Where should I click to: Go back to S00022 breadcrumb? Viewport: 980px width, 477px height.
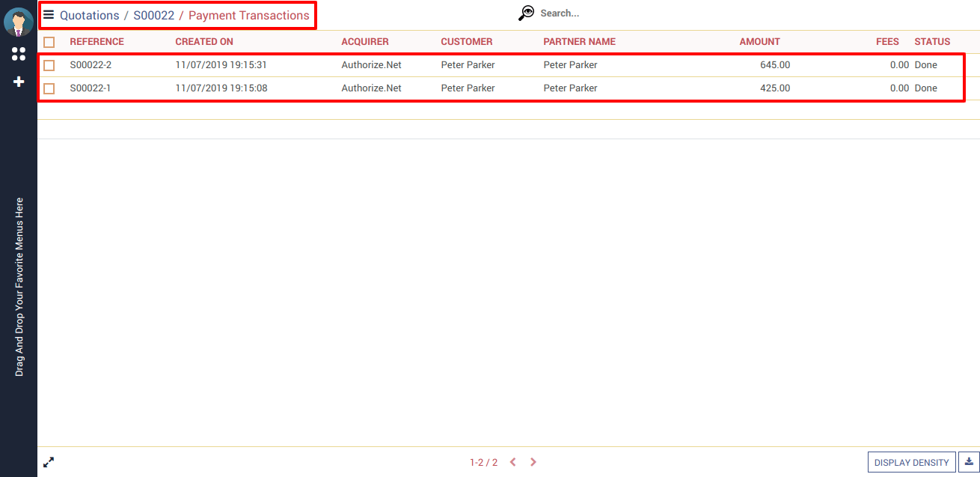pos(153,16)
